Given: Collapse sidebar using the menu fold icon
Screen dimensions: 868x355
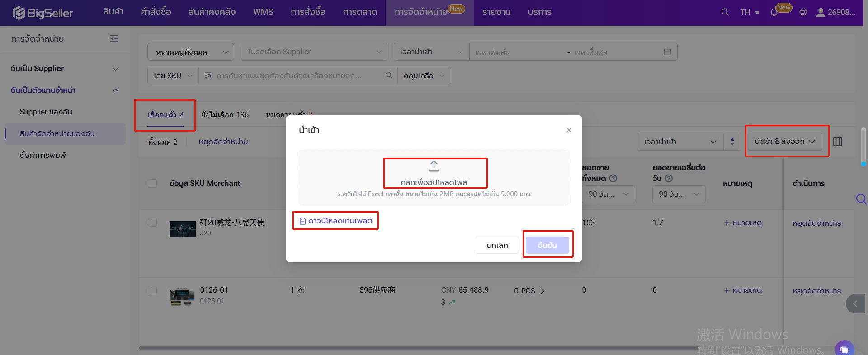Looking at the screenshot, I should point(114,39).
